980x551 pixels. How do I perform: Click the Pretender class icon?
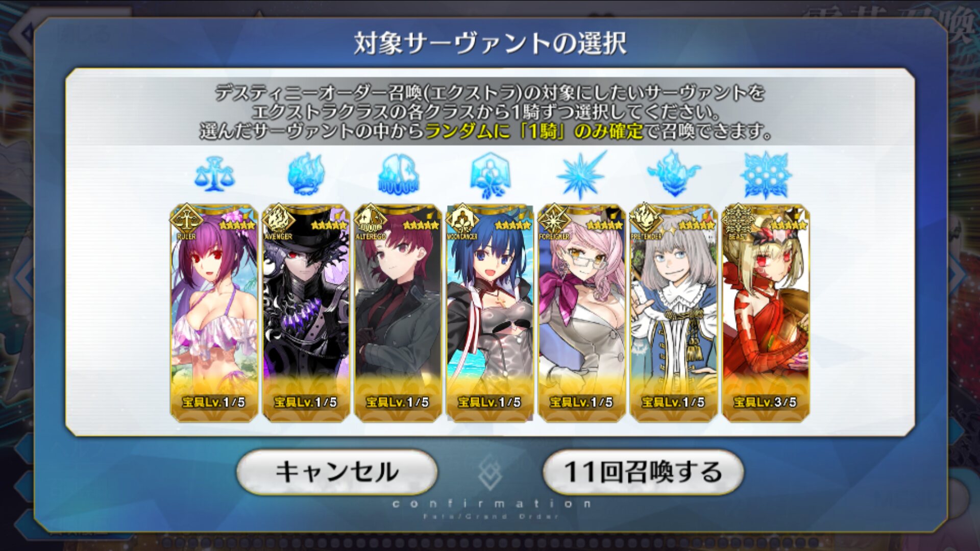[x=674, y=173]
